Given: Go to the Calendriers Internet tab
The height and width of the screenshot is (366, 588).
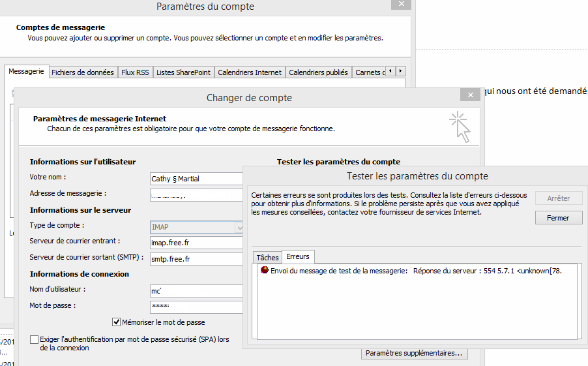Looking at the screenshot, I should coord(250,72).
